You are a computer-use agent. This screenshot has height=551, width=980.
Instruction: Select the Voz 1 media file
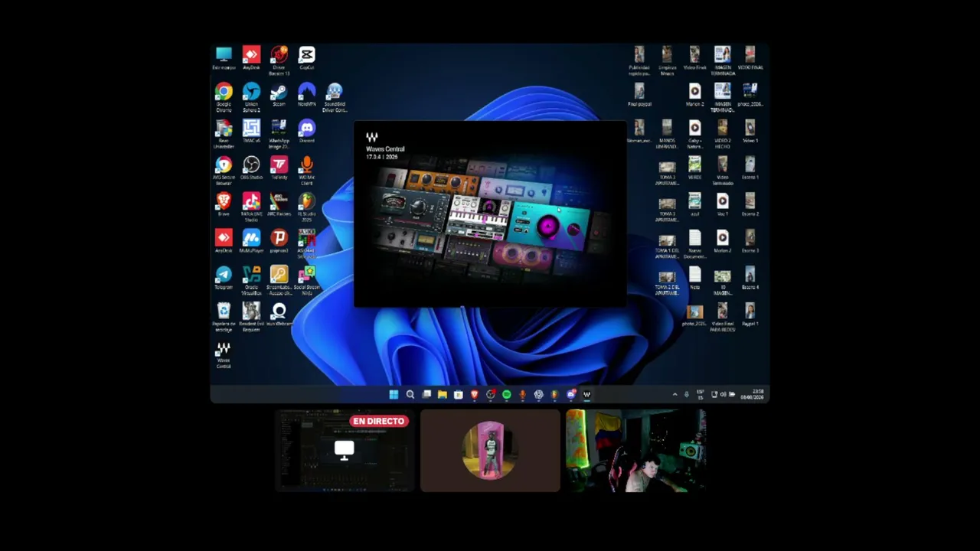pyautogui.click(x=722, y=205)
